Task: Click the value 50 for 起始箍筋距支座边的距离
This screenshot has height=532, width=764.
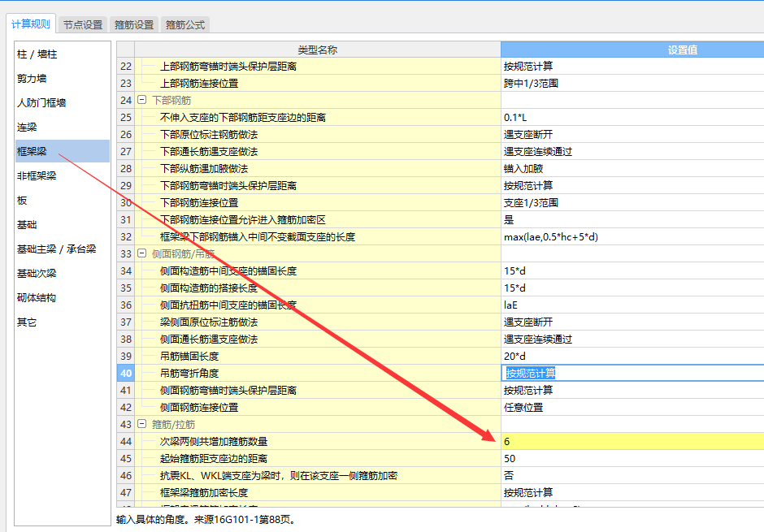Action: tap(632, 458)
